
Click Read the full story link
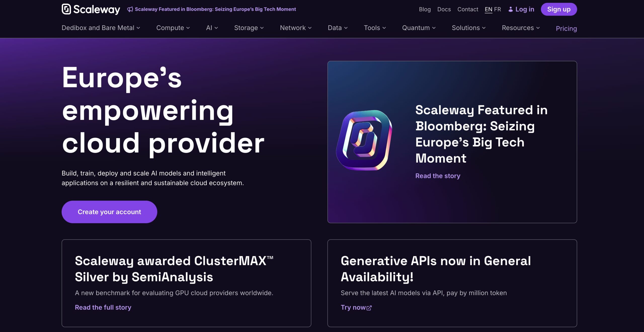[x=103, y=307]
